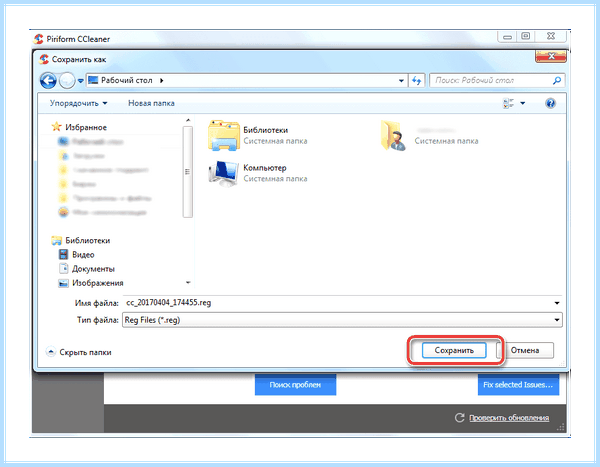
Task: Select Документы in the navigation tree
Action: pos(93,269)
